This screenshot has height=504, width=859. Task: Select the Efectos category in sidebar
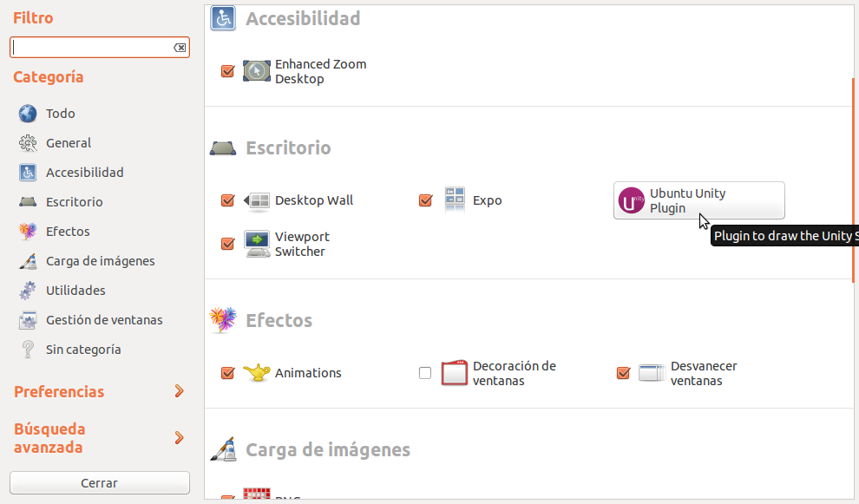(x=68, y=232)
